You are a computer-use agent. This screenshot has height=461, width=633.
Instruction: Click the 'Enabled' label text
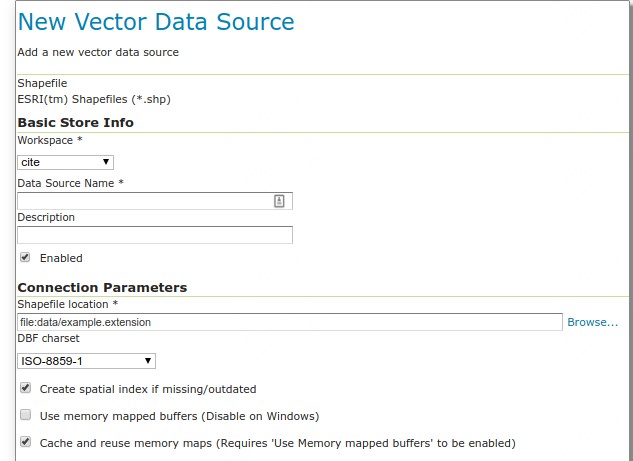click(61, 258)
